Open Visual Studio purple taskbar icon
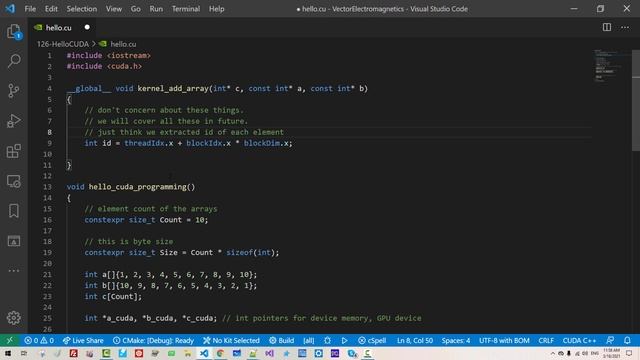The height and width of the screenshot is (360, 640). coord(269,353)
